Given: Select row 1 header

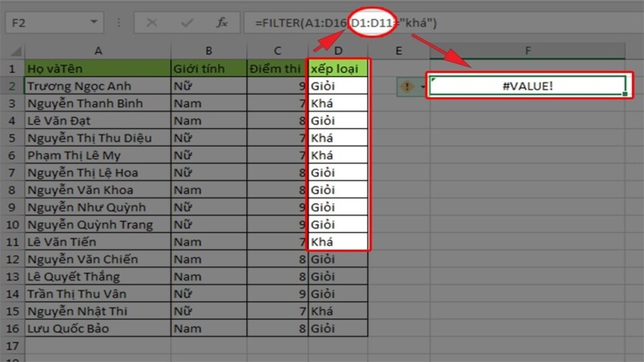Looking at the screenshot, I should [x=12, y=68].
